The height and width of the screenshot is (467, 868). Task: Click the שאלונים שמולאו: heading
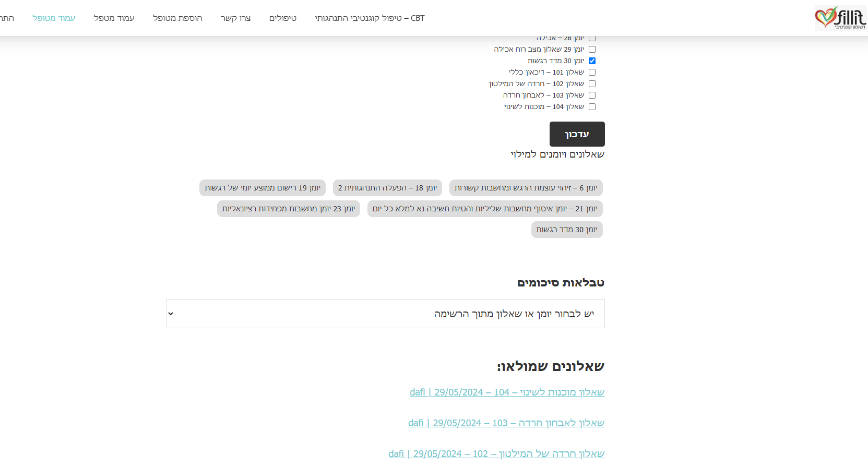coord(551,366)
